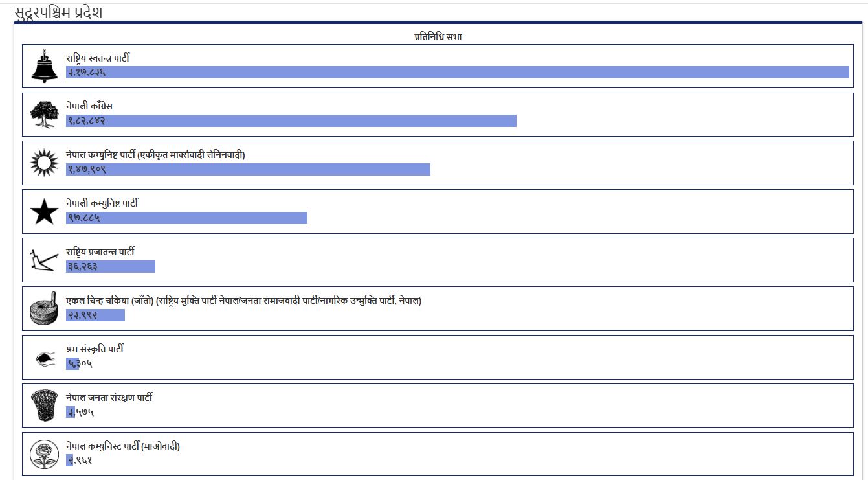Click the सुदूरपश्चिम प्रदेश title
The width and height of the screenshot is (868, 480).
pos(58,12)
